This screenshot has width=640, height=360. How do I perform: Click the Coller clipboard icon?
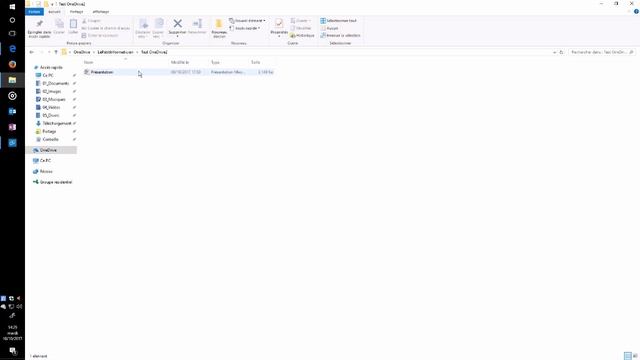73,24
